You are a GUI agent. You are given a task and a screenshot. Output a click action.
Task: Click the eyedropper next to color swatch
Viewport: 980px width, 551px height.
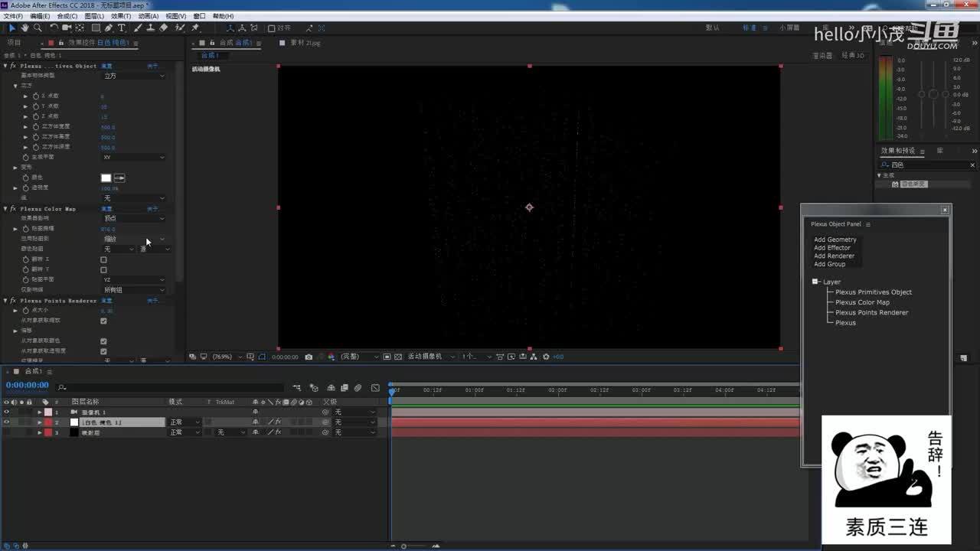coord(119,178)
